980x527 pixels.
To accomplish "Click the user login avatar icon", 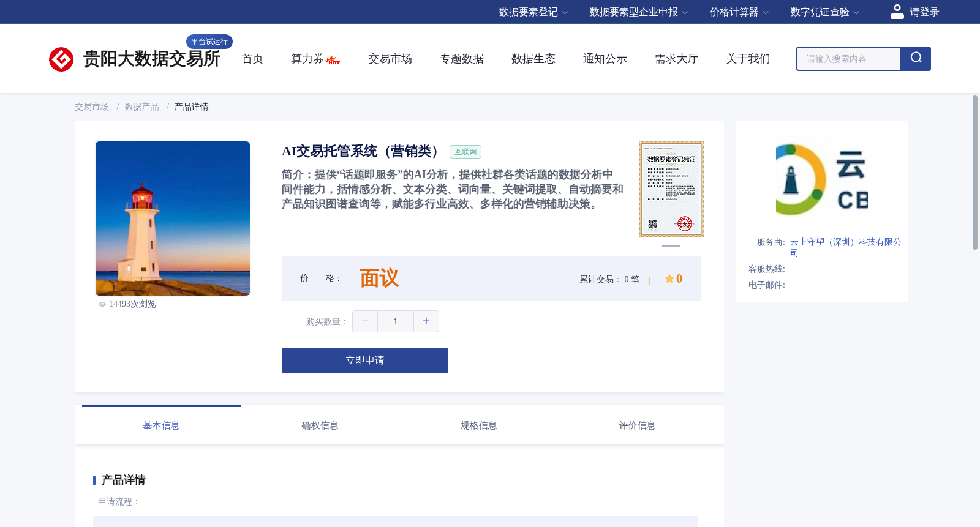I will (x=897, y=12).
